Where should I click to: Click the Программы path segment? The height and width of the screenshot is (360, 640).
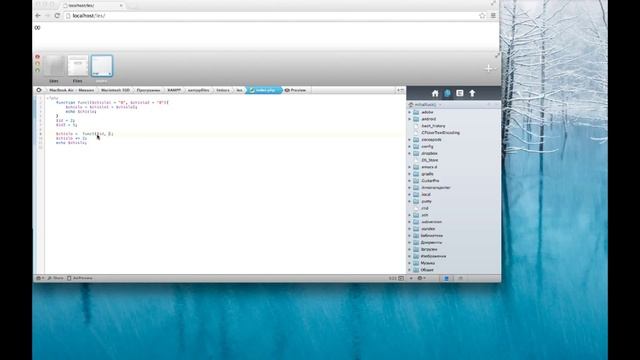click(148, 90)
